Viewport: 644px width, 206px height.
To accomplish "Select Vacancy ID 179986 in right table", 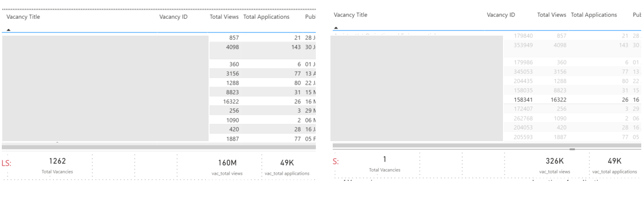I will pos(523,63).
